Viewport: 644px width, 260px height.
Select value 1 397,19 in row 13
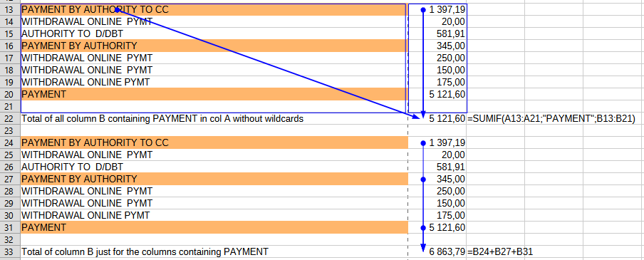[447, 9]
